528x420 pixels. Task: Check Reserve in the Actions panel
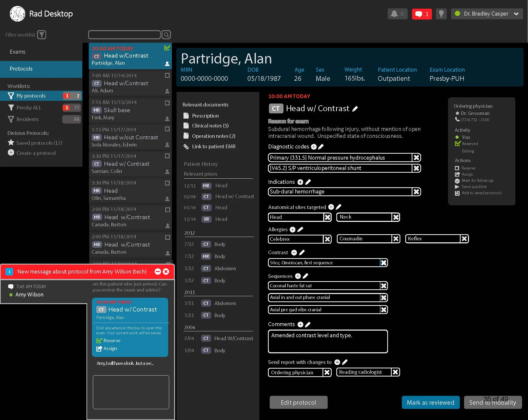[x=457, y=168]
